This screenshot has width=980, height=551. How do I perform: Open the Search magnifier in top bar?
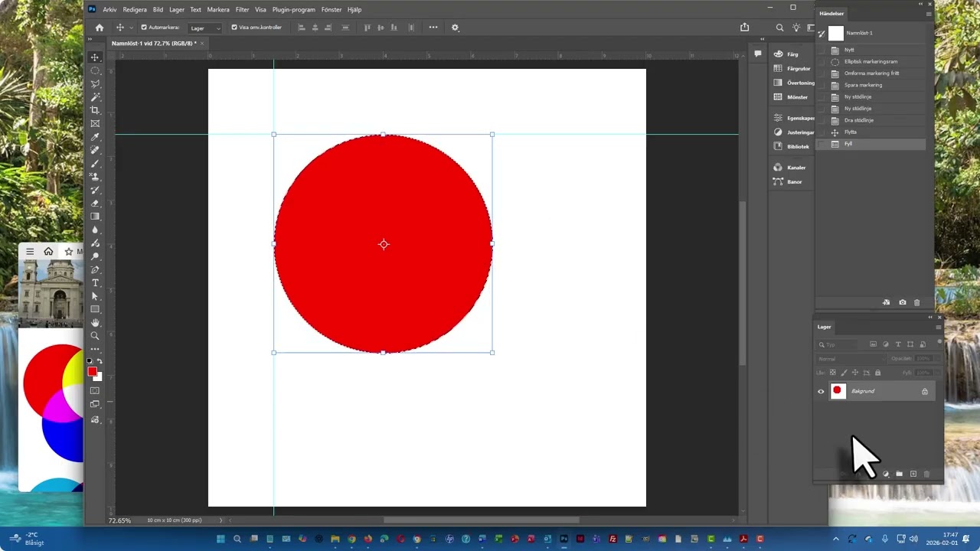779,28
